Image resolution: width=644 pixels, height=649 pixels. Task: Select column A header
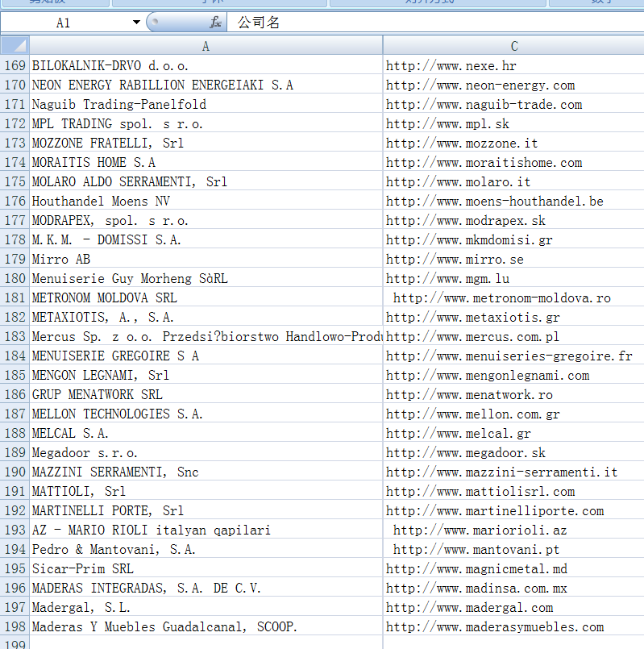click(206, 46)
